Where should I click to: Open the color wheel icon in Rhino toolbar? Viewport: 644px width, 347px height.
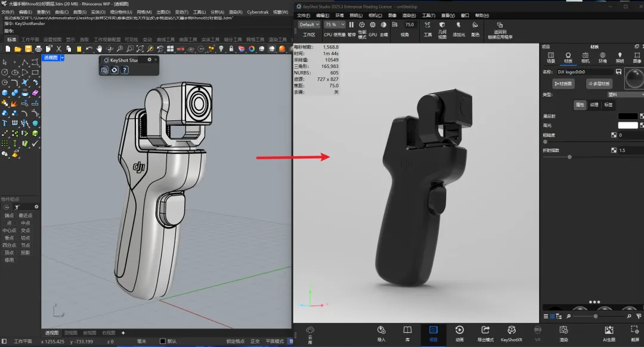pos(252,49)
